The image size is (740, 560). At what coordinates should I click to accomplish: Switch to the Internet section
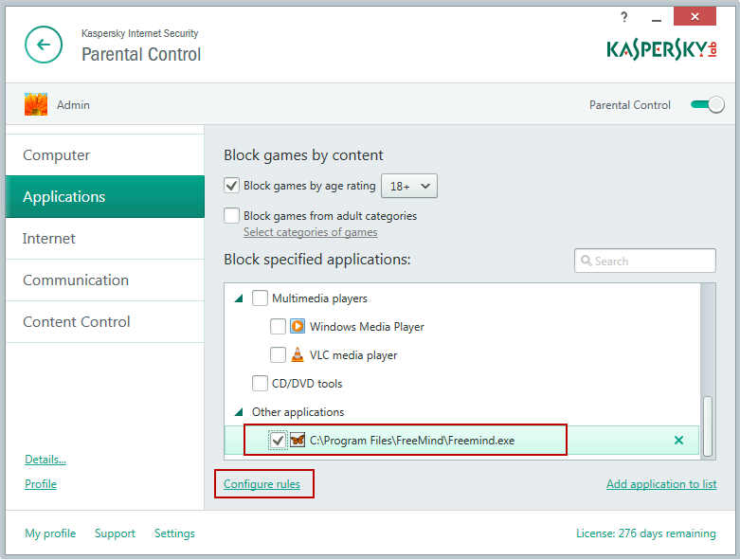coord(105,238)
